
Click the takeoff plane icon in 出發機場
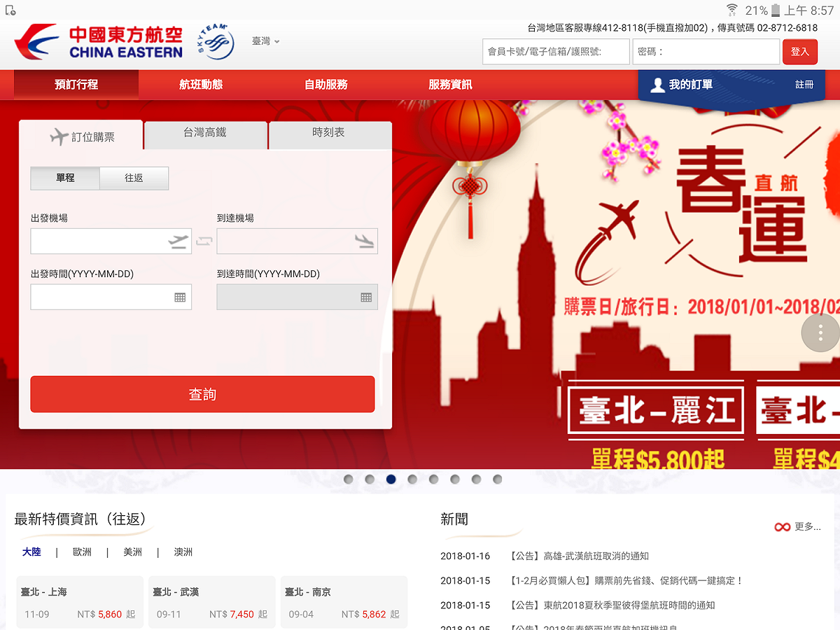pyautogui.click(x=178, y=241)
